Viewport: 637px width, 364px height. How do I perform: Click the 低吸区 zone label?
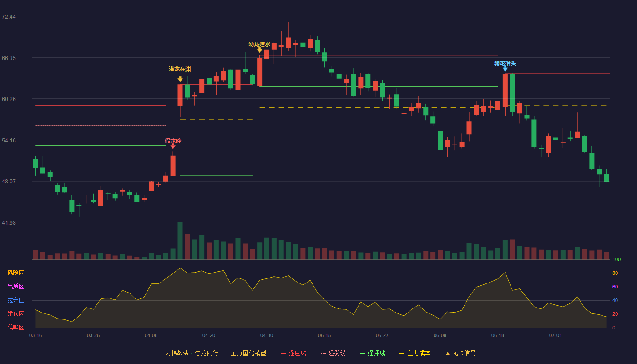(x=15, y=327)
